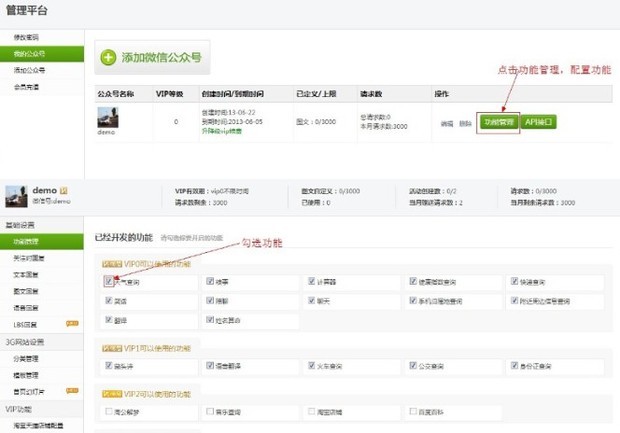Select 功能管理 in lower sidebar
Screen dimensions: 620x433
(x=42, y=241)
